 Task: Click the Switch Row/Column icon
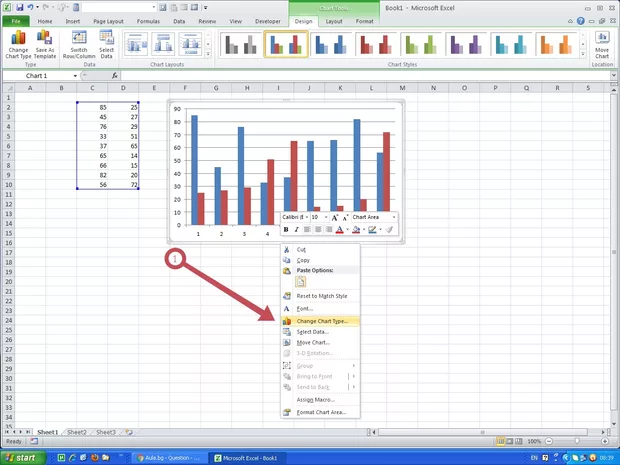point(79,44)
